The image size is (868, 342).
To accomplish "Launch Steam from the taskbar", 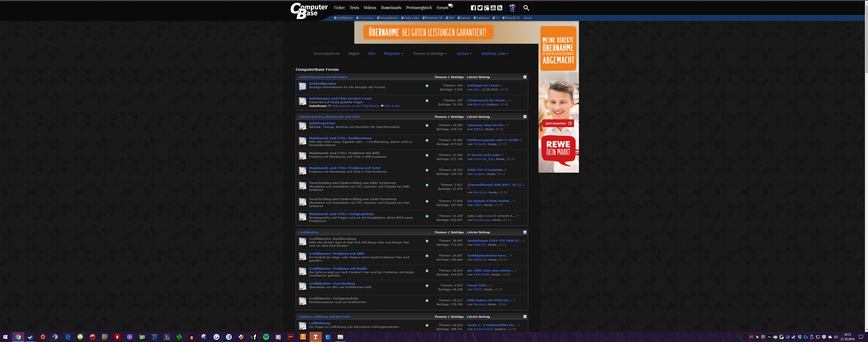I will click(30, 337).
